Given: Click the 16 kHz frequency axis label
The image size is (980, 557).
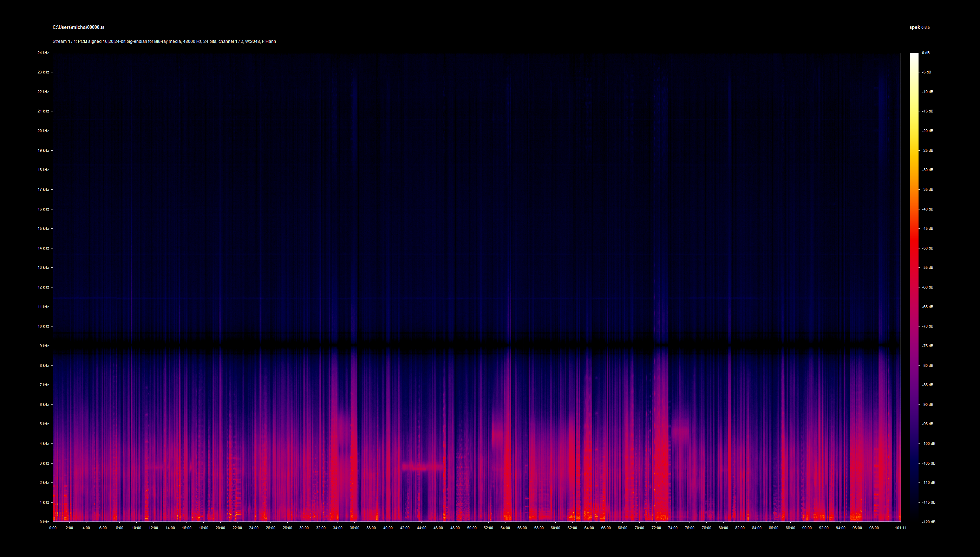Looking at the screenshot, I should click(43, 209).
